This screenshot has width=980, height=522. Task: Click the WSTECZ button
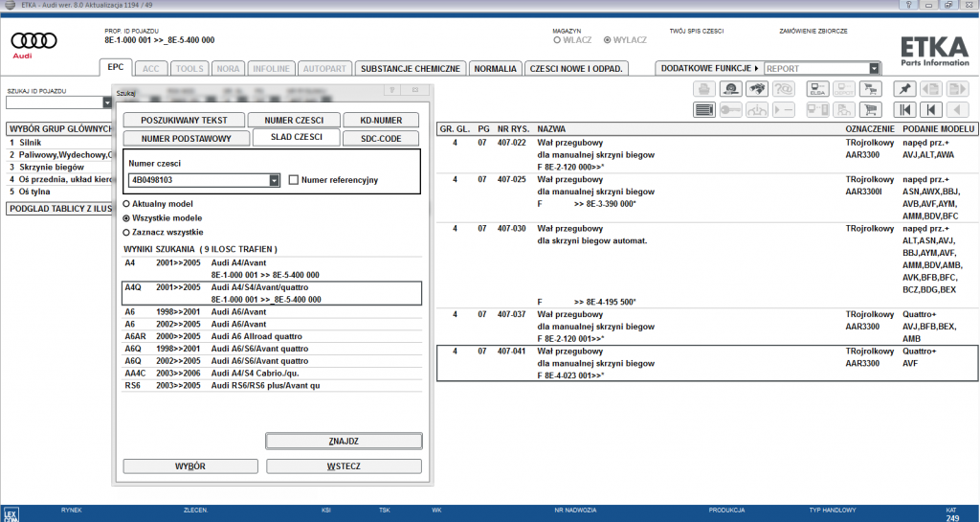[344, 466]
